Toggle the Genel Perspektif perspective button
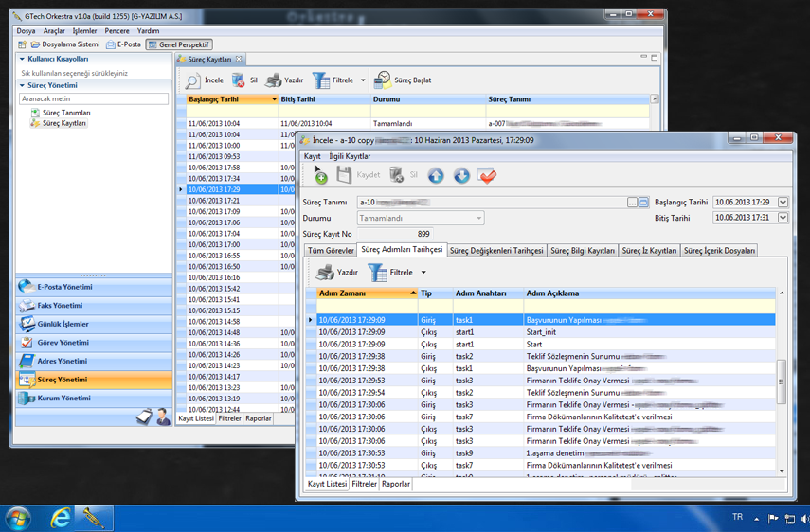This screenshot has height=532, width=810. click(x=180, y=44)
